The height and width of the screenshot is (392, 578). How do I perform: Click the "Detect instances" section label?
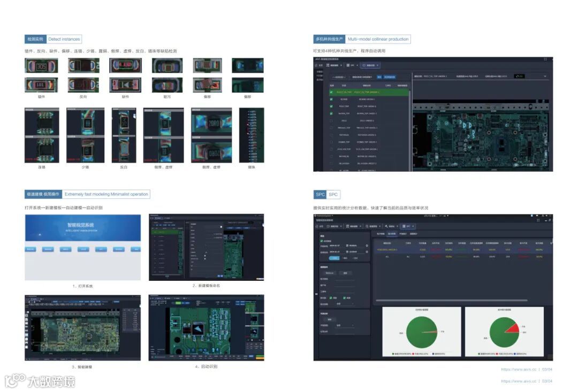(x=64, y=39)
